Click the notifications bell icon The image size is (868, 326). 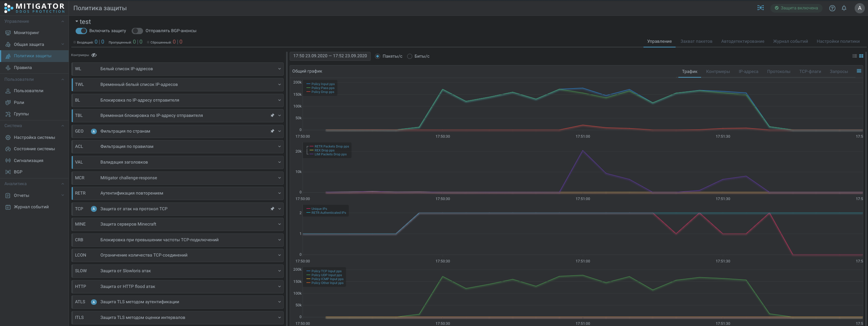click(x=844, y=8)
